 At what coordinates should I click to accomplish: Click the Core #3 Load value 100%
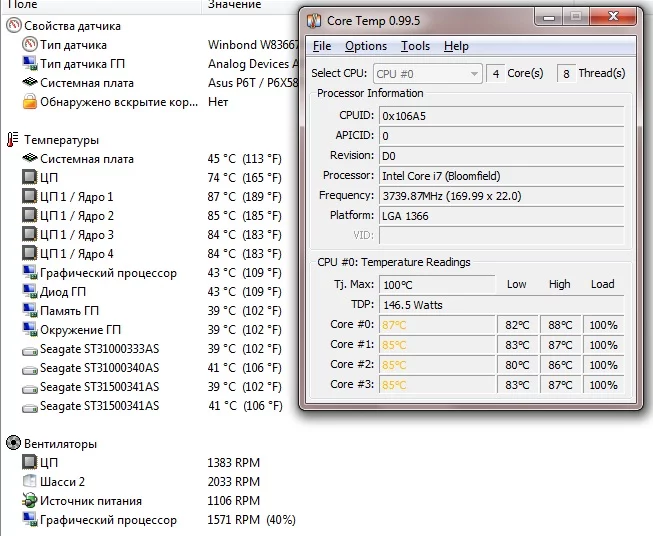coord(603,385)
